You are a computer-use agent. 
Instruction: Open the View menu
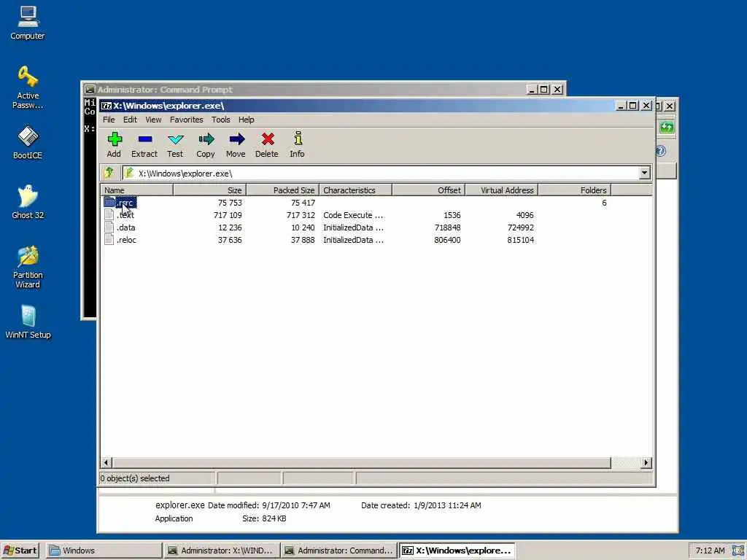153,120
